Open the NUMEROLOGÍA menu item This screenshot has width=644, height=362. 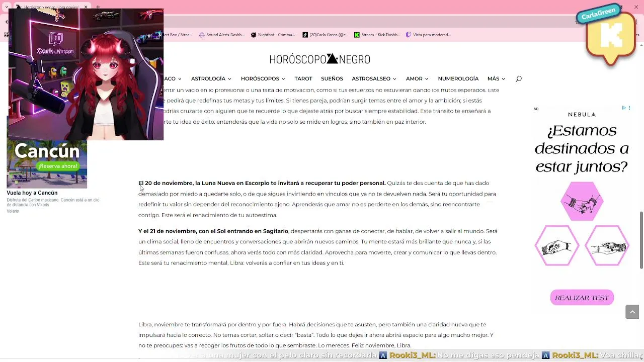click(458, 78)
